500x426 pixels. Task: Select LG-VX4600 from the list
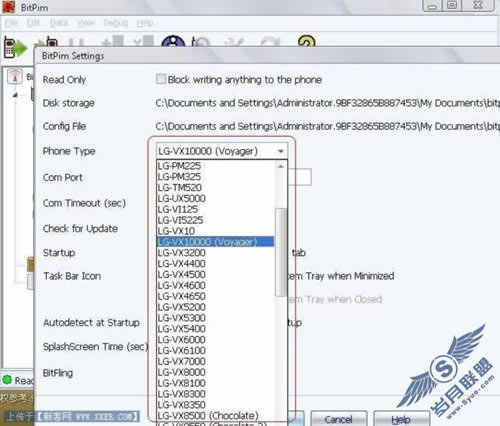pyautogui.click(x=215, y=285)
